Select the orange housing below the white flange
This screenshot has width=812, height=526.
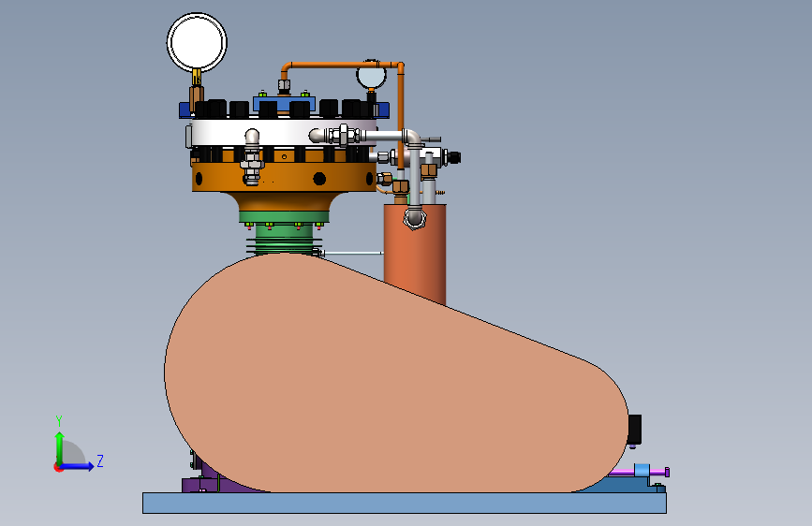[x=284, y=176]
